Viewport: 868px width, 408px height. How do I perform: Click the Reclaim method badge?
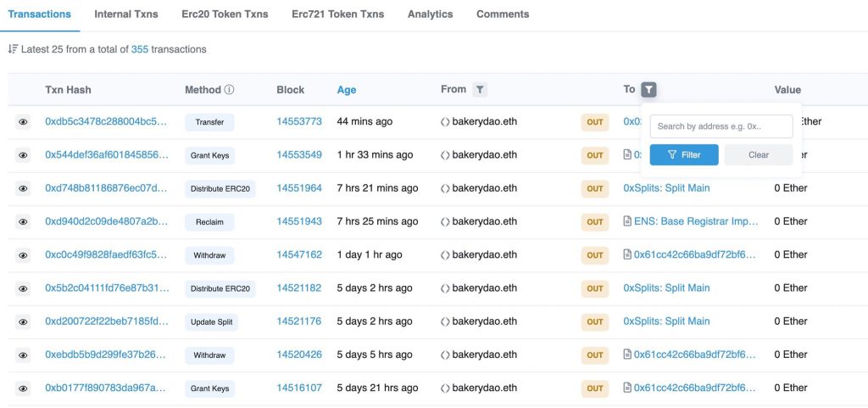[x=210, y=222]
